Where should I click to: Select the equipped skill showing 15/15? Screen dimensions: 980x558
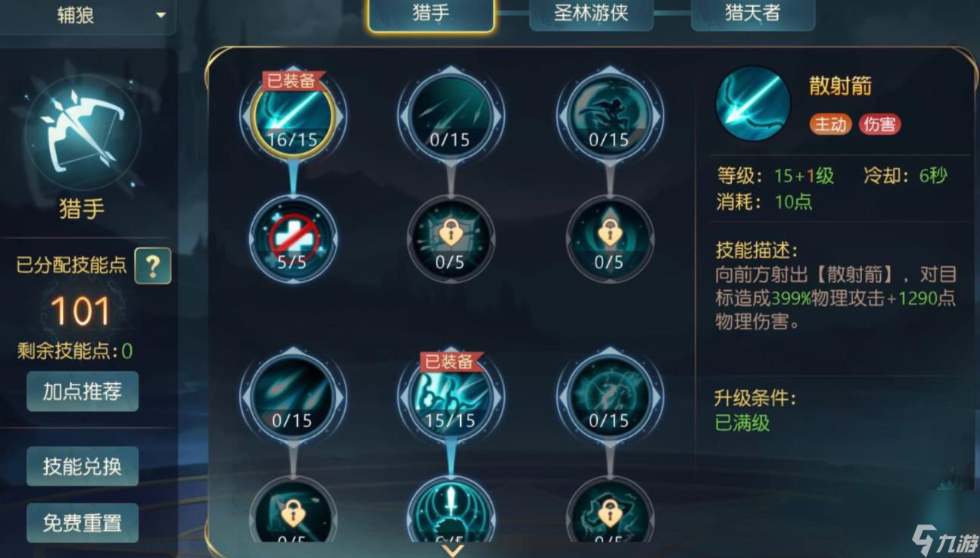tap(450, 396)
